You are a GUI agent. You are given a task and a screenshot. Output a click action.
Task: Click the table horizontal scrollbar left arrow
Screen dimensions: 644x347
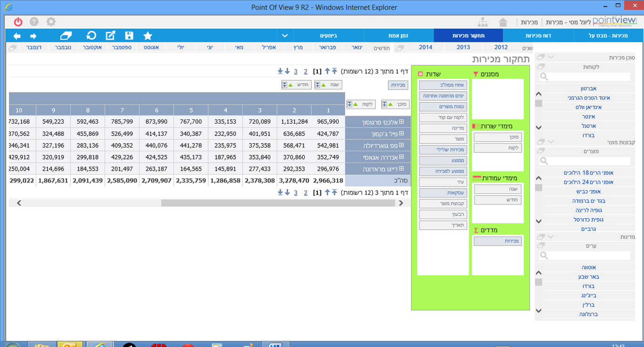19,203
